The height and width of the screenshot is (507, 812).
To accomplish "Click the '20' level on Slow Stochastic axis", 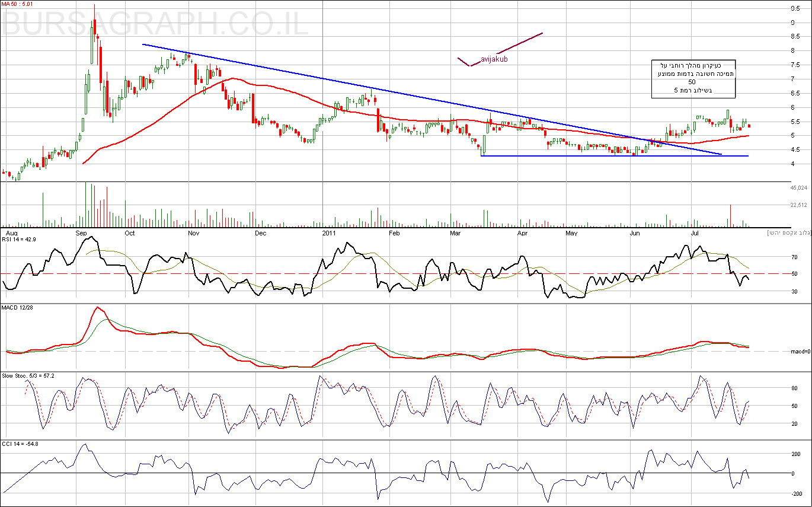I will (793, 423).
